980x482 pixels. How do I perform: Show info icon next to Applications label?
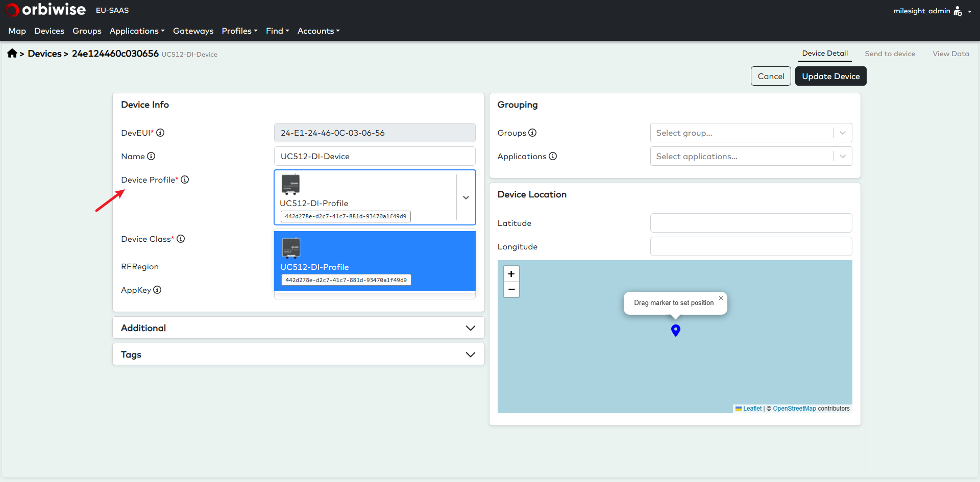(553, 156)
